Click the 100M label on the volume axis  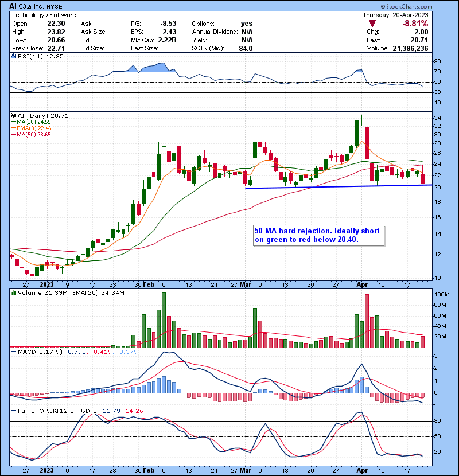click(x=442, y=295)
